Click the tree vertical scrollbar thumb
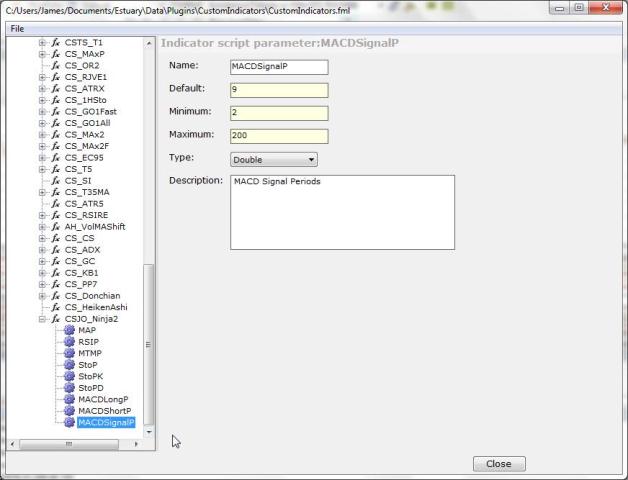 click(x=149, y=344)
